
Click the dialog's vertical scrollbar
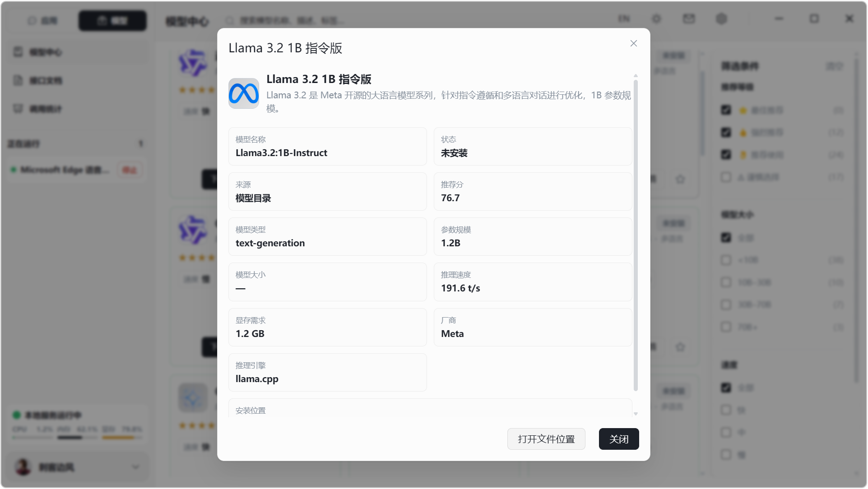point(636,235)
